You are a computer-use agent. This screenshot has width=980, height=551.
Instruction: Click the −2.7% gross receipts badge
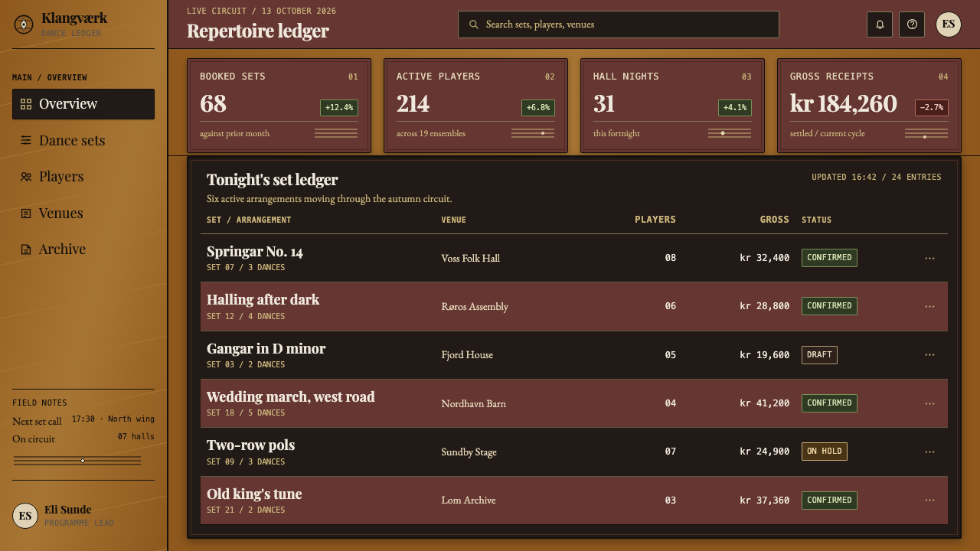(932, 108)
